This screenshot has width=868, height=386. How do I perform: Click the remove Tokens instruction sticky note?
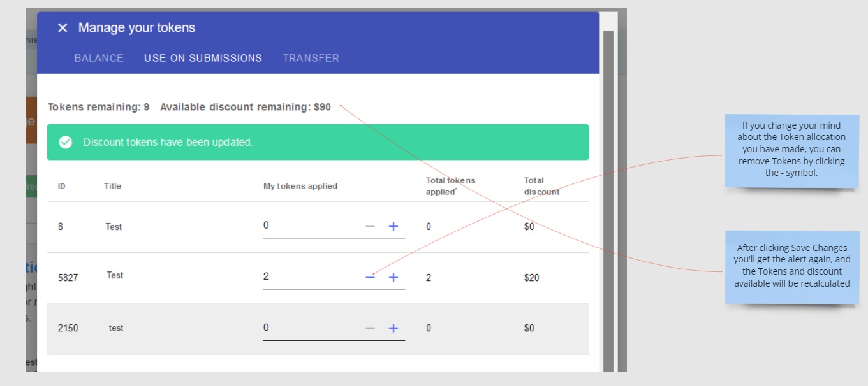(791, 149)
